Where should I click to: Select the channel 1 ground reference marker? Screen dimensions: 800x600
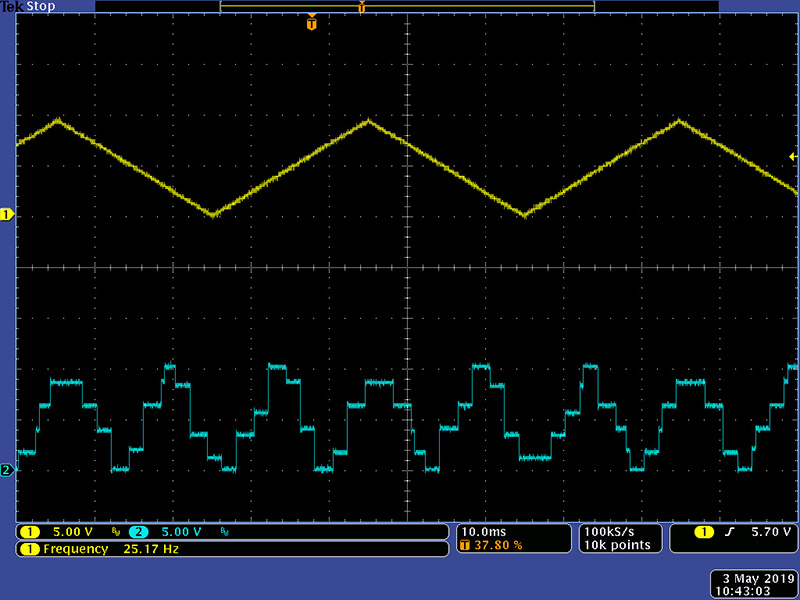pyautogui.click(x=6, y=215)
